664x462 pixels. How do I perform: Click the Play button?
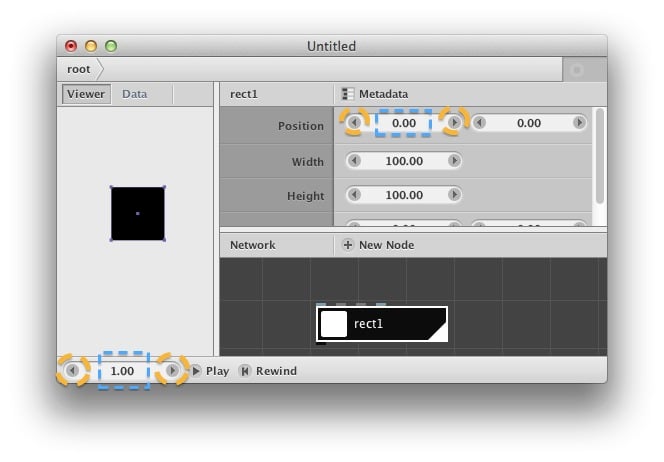click(x=210, y=371)
